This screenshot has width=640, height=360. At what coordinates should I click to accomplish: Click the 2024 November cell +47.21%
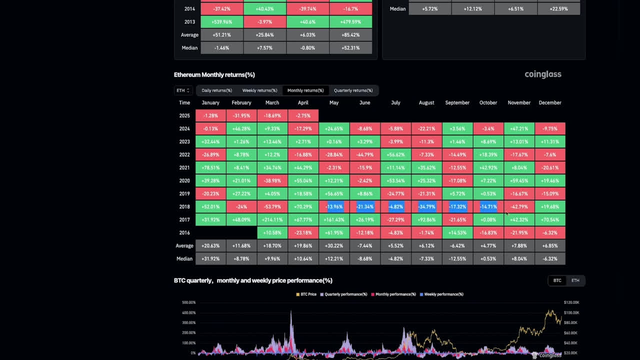click(x=519, y=129)
